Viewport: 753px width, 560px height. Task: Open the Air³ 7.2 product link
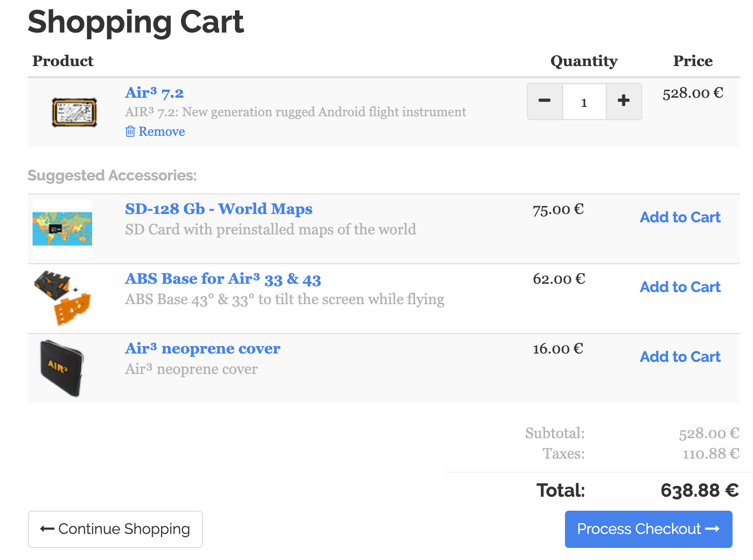[155, 93]
